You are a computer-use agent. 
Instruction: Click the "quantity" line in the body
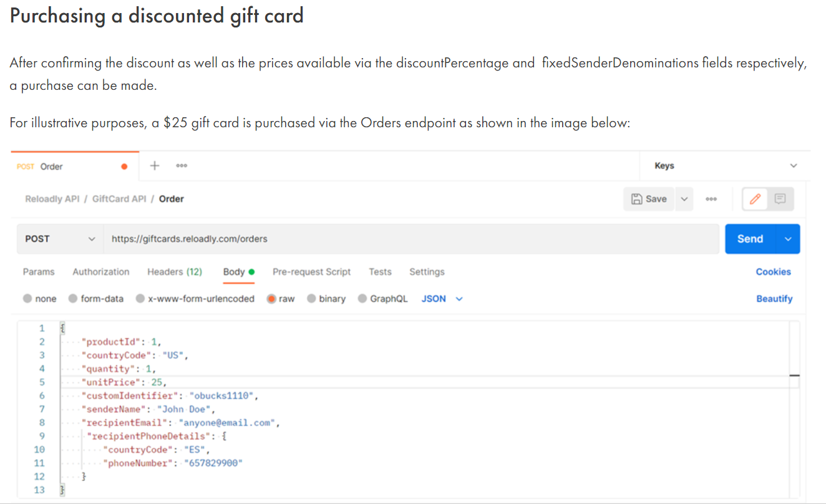pos(119,369)
